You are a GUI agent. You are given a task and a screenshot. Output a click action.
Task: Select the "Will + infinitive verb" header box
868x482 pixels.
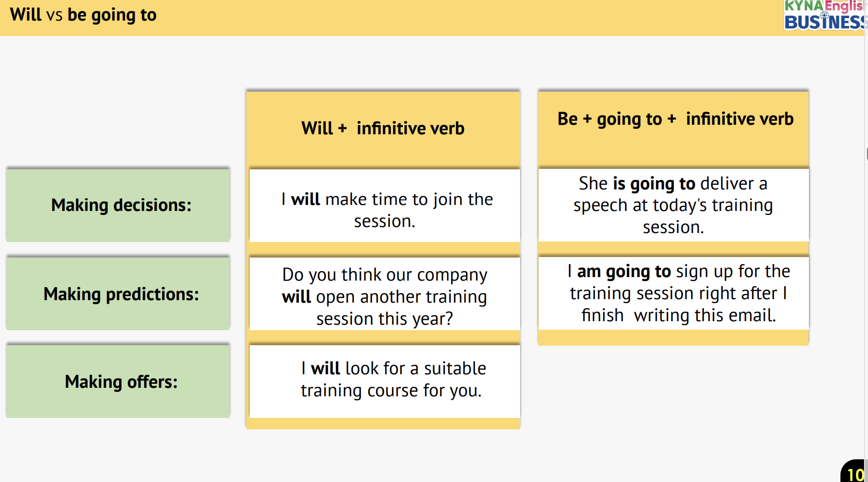click(x=383, y=128)
